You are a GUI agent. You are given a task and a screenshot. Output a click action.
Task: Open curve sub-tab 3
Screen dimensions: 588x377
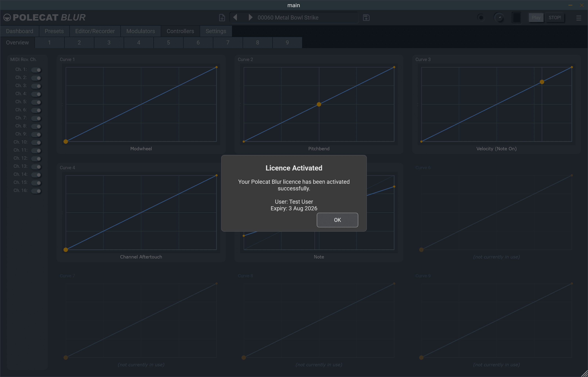(x=109, y=42)
